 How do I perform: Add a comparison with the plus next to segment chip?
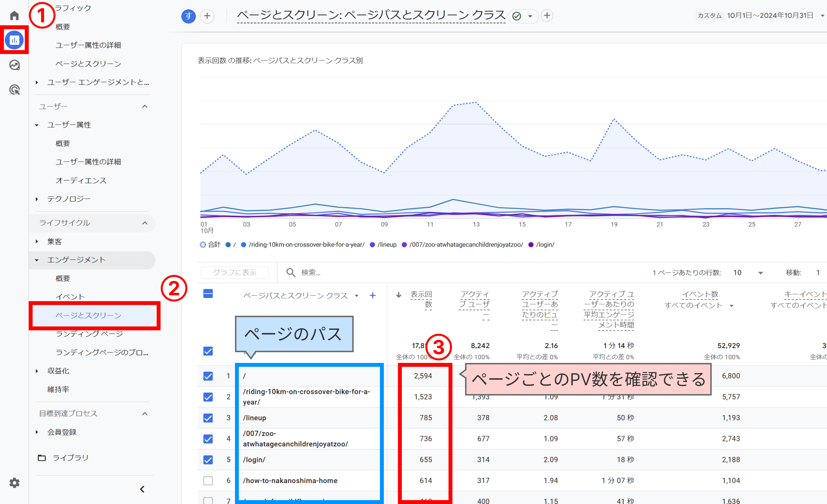(207, 16)
